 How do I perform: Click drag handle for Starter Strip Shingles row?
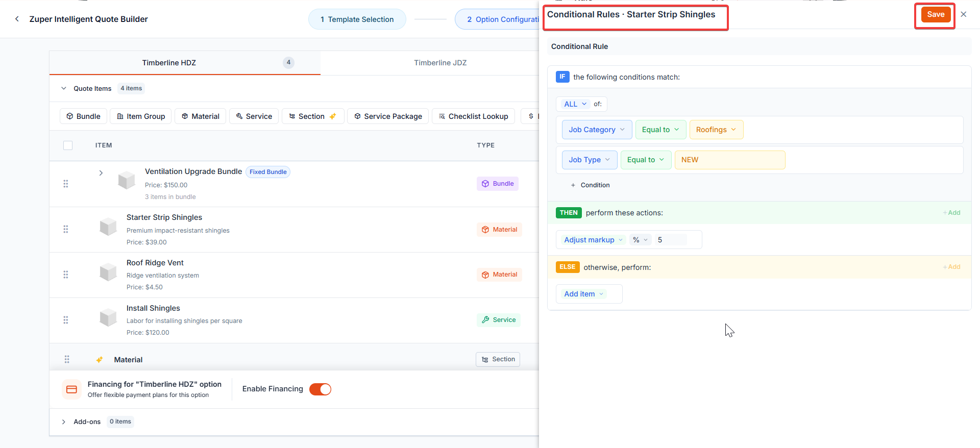66,229
